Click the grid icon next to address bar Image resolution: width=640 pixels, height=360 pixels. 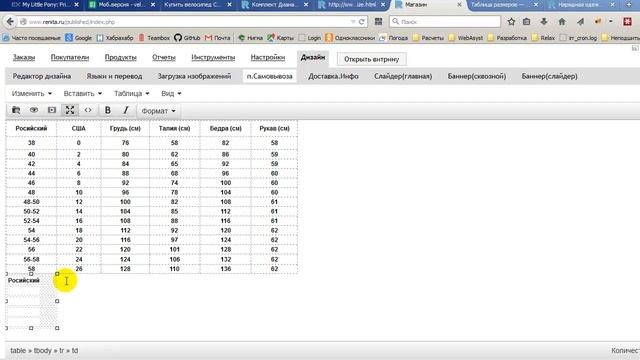(x=378, y=22)
